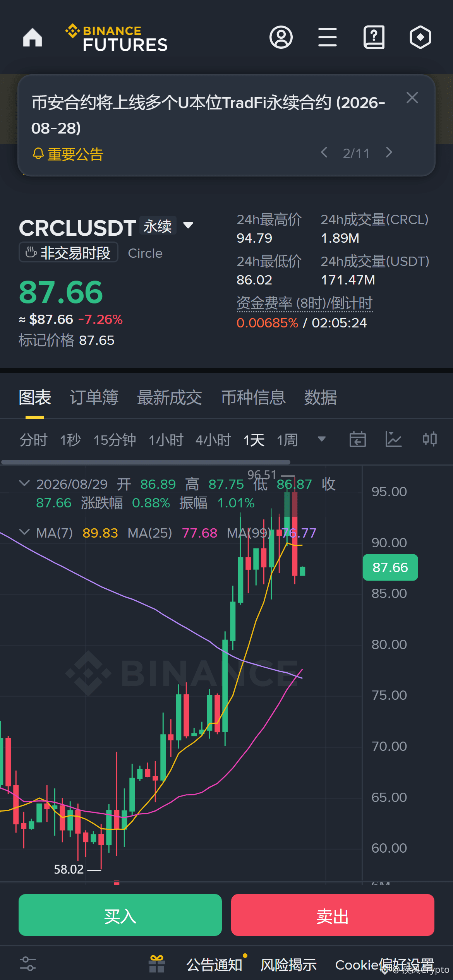This screenshot has height=980, width=453.
Task: Switch to the 最新成交 recent trades tab
Action: pos(170,397)
